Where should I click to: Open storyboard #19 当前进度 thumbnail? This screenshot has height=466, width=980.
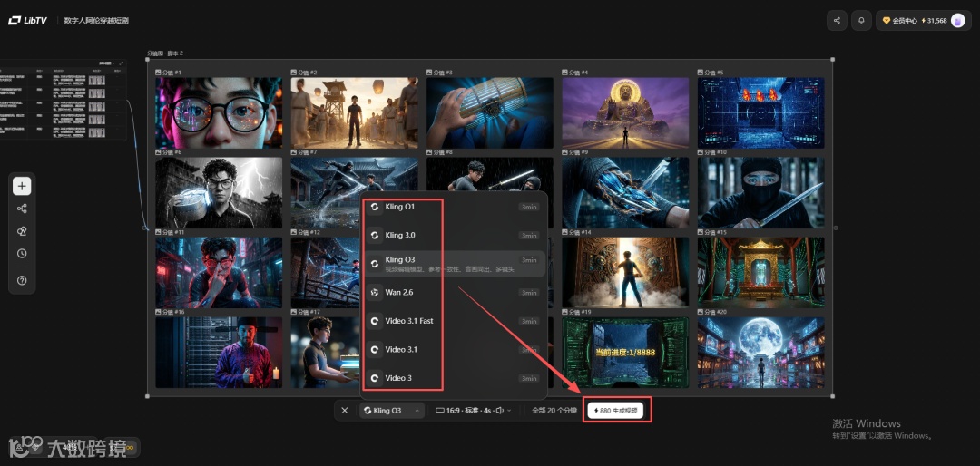click(625, 353)
